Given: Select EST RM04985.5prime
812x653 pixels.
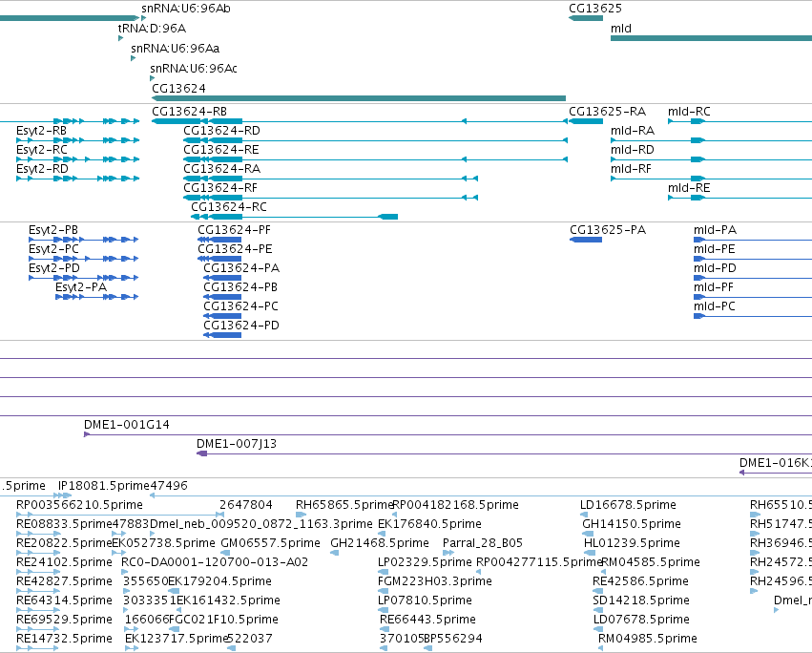Looking at the screenshot, I should point(647,639).
